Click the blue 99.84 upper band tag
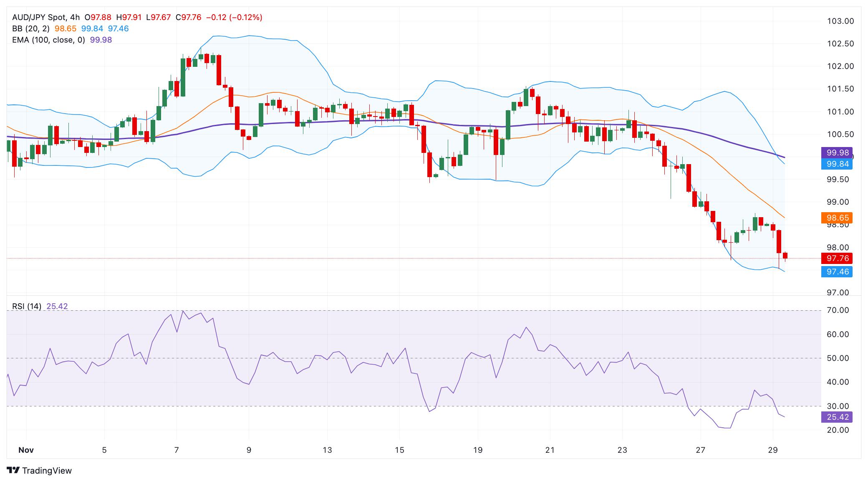This screenshot has height=482, width=868. coord(838,164)
